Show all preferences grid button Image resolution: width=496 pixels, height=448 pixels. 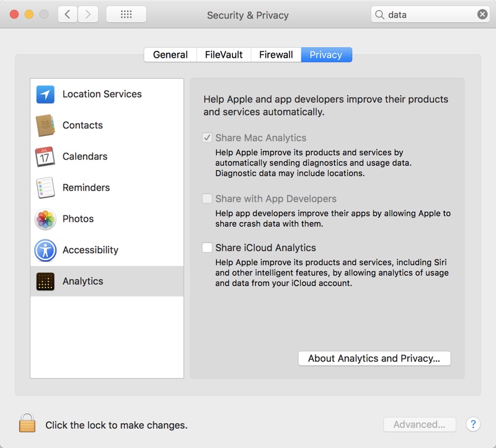(x=126, y=14)
